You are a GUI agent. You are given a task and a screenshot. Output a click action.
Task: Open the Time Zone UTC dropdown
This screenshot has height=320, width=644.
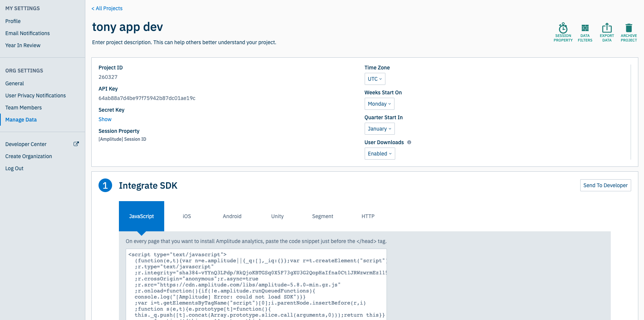click(375, 79)
